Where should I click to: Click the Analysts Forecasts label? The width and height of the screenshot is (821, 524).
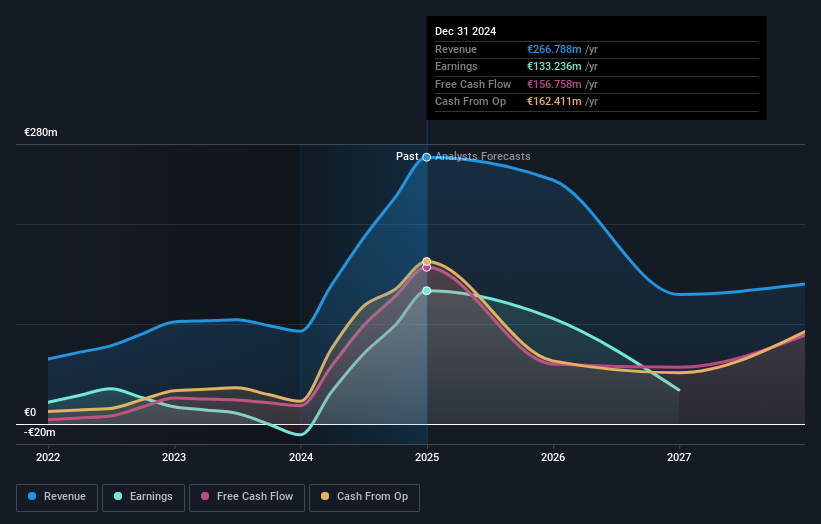click(483, 156)
